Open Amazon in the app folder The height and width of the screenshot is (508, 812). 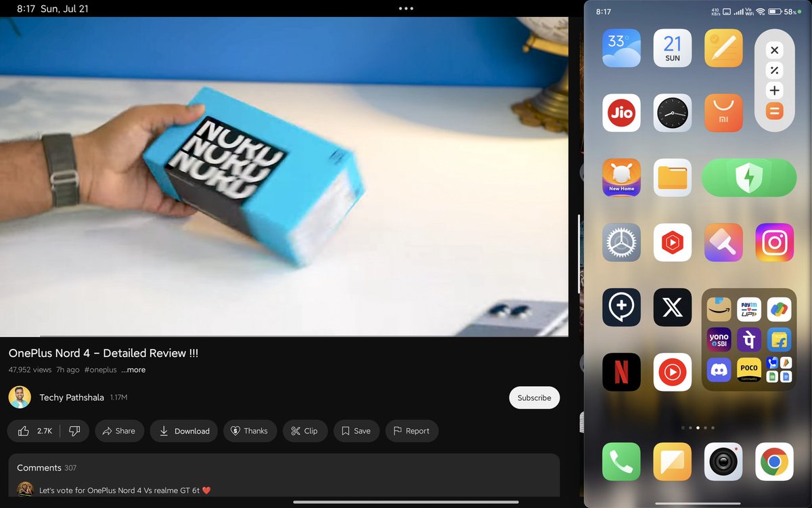(x=719, y=309)
